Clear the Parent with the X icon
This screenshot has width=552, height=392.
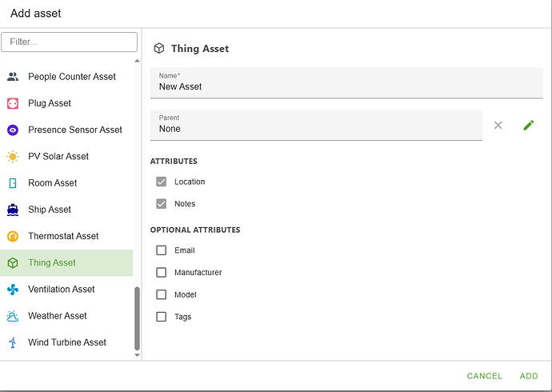click(x=498, y=126)
